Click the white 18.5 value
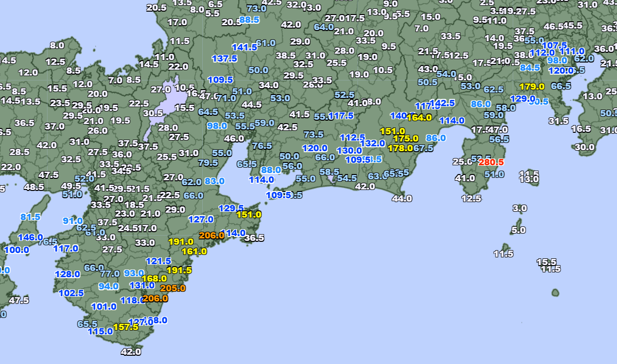The height and width of the screenshot is (364, 617). click(134, 205)
